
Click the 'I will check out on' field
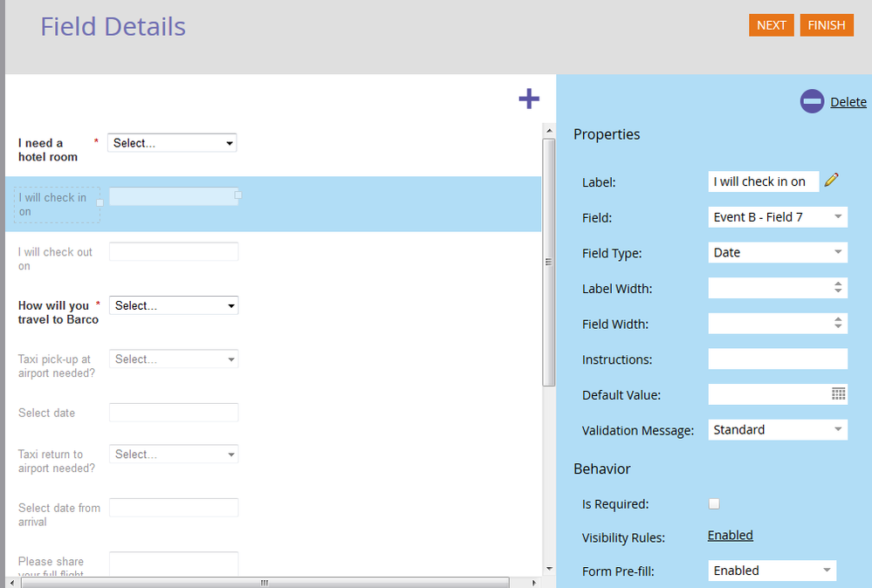click(174, 252)
